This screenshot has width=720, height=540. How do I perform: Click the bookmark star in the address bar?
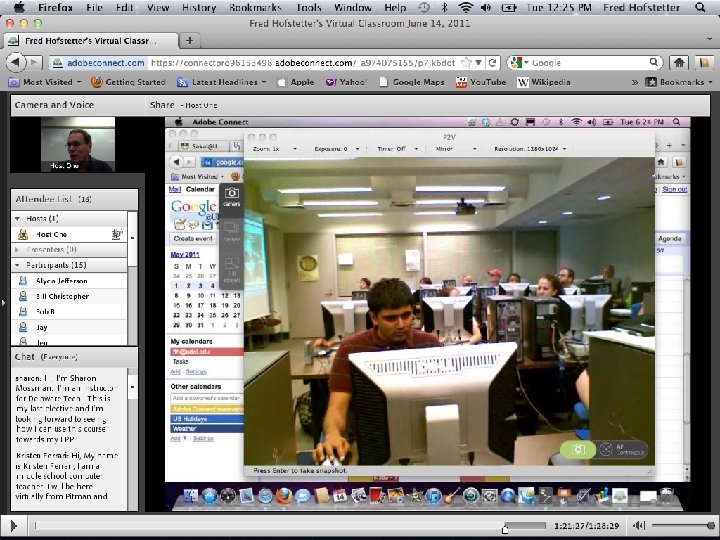click(466, 62)
